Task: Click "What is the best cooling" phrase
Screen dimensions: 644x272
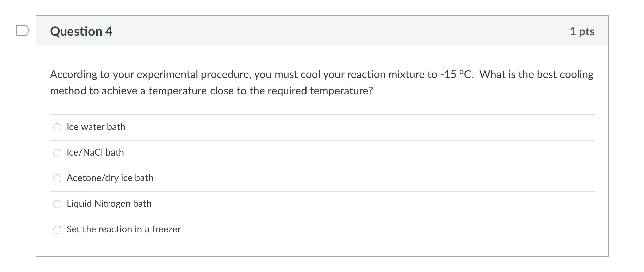Action: [536, 74]
